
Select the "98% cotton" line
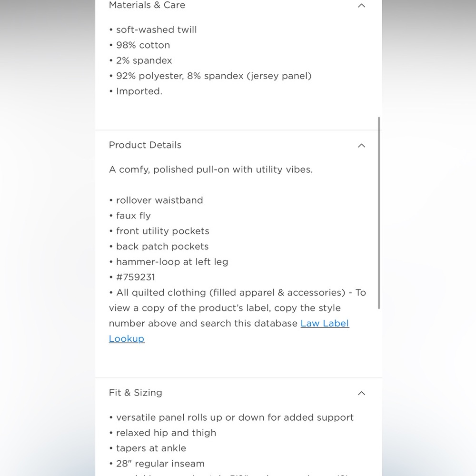pos(143,45)
